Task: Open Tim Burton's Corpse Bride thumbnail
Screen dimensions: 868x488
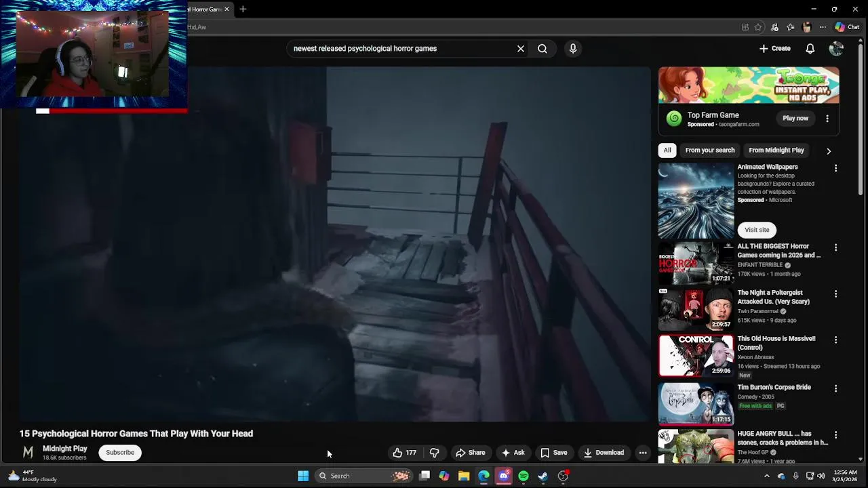Action: tap(696, 404)
